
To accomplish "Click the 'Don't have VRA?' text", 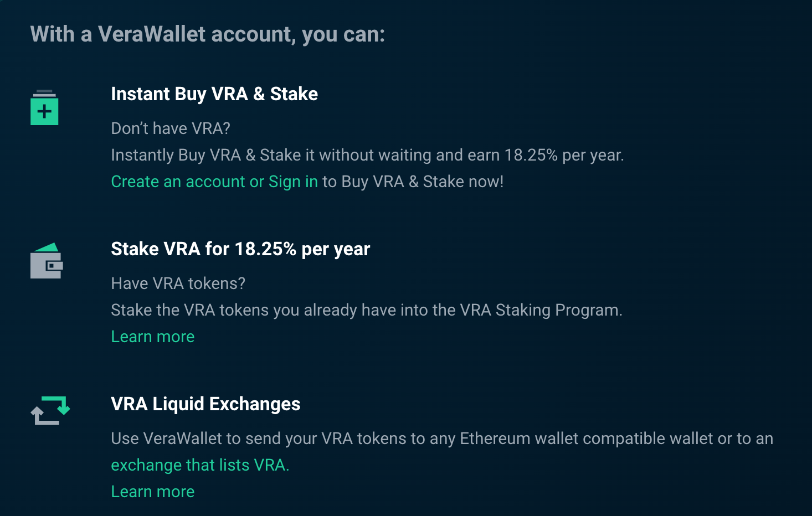I will (x=171, y=128).
